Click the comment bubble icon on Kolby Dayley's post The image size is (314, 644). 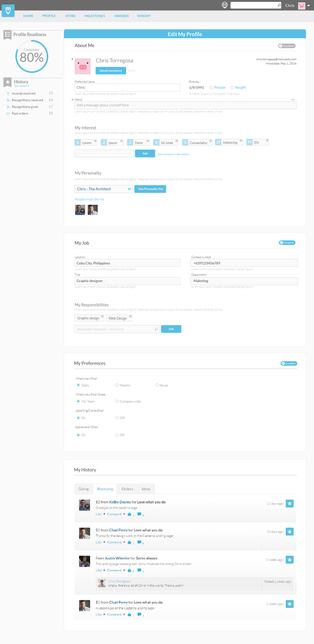139,515
